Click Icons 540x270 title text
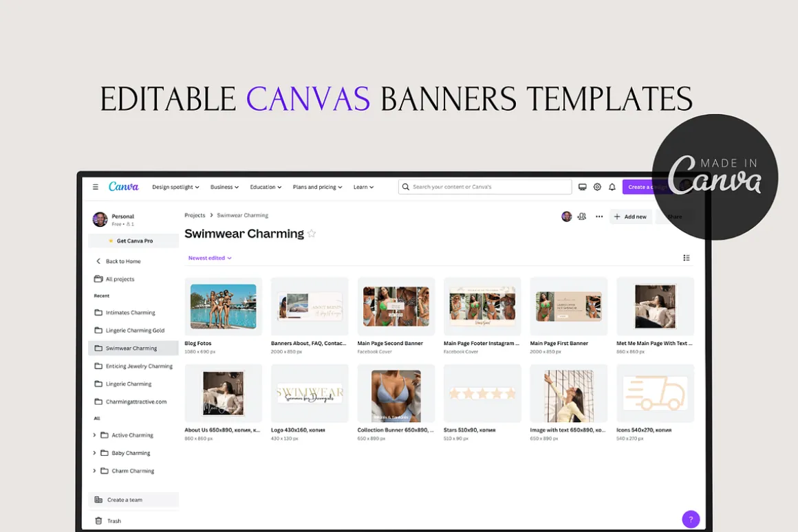This screenshot has height=532, width=798. 644,430
